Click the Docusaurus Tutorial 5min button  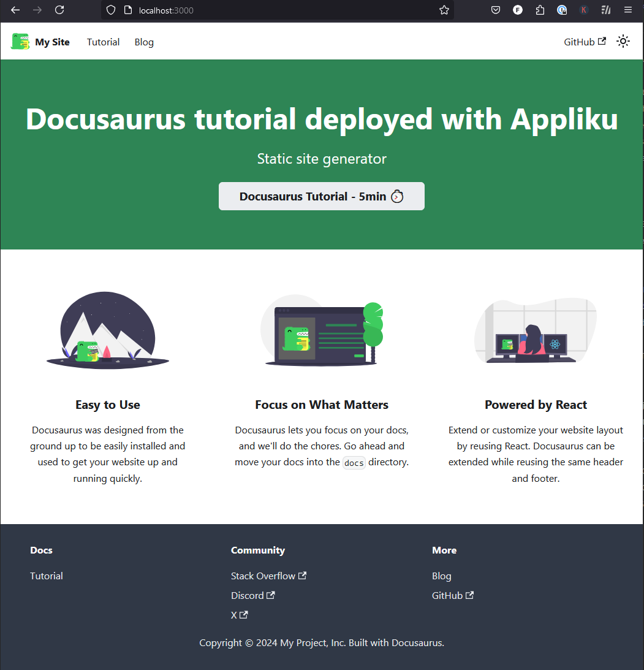(322, 196)
